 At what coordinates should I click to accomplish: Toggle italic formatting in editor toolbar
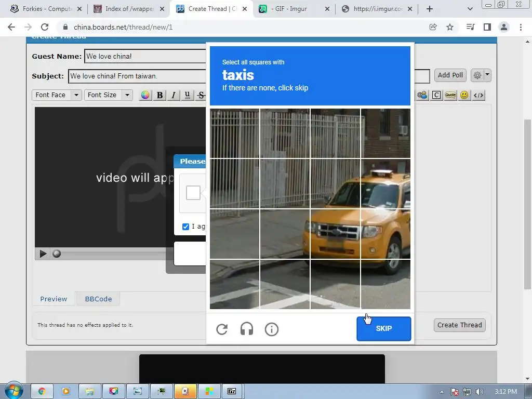point(174,95)
